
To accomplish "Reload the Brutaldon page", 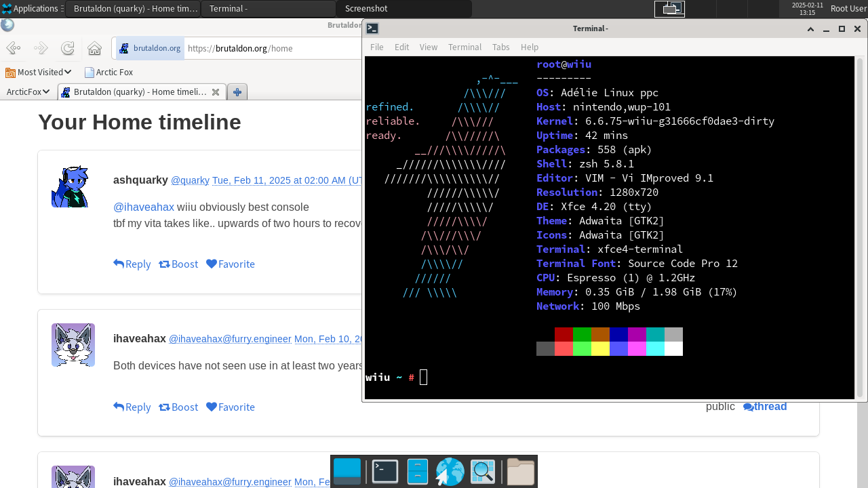I will (68, 48).
